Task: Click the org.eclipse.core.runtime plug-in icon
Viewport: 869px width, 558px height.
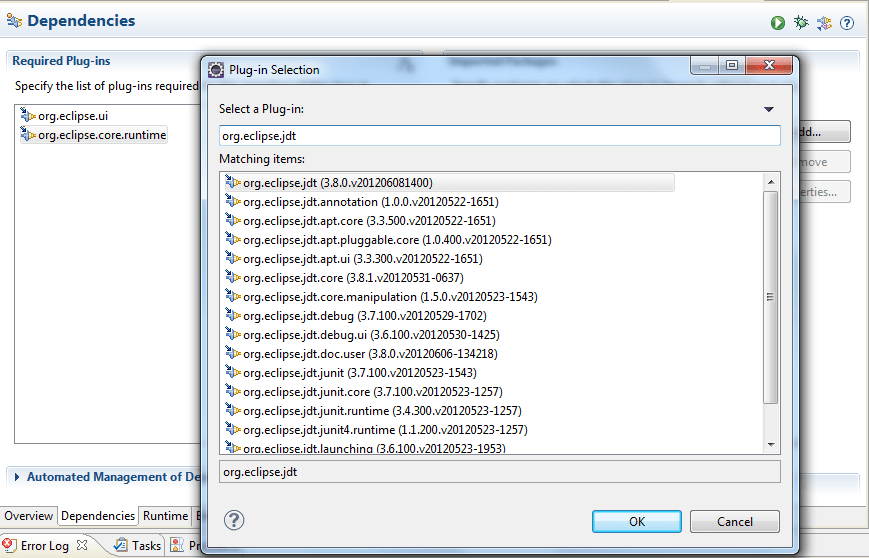Action: [x=28, y=134]
